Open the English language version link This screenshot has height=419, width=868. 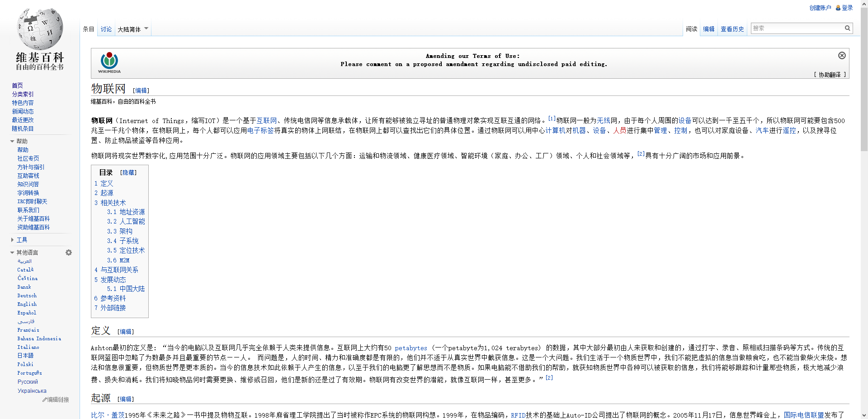pos(27,304)
